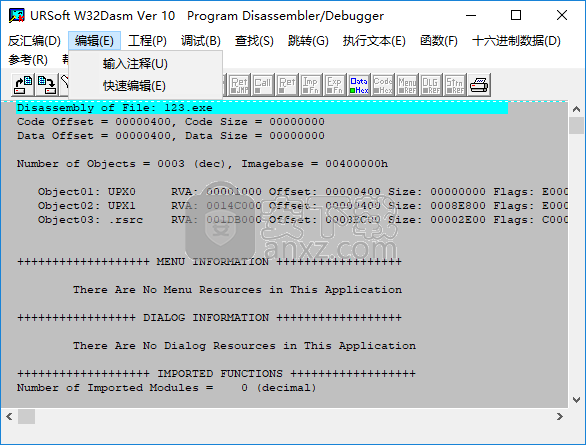Click the vertical scrollbar down arrow
Image resolution: width=586 pixels, height=445 pixels.
point(576,399)
